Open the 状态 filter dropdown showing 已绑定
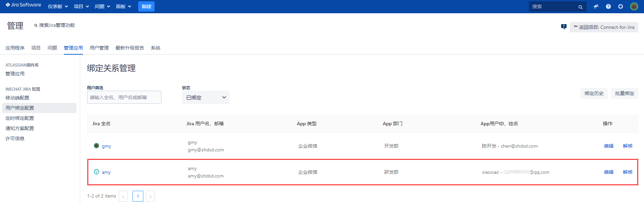The height and width of the screenshot is (204, 644). 205,97
